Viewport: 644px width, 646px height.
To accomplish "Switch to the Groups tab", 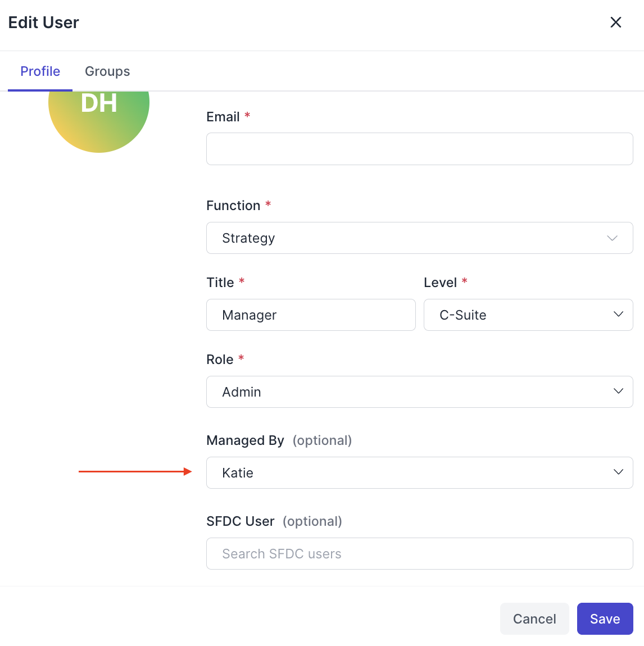I will click(x=107, y=71).
